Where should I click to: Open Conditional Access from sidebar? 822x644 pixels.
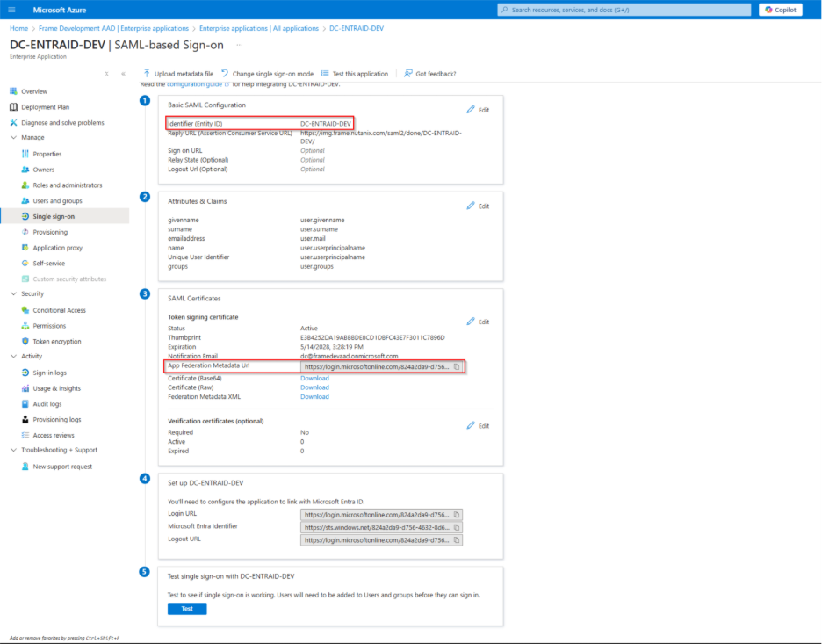pos(59,310)
